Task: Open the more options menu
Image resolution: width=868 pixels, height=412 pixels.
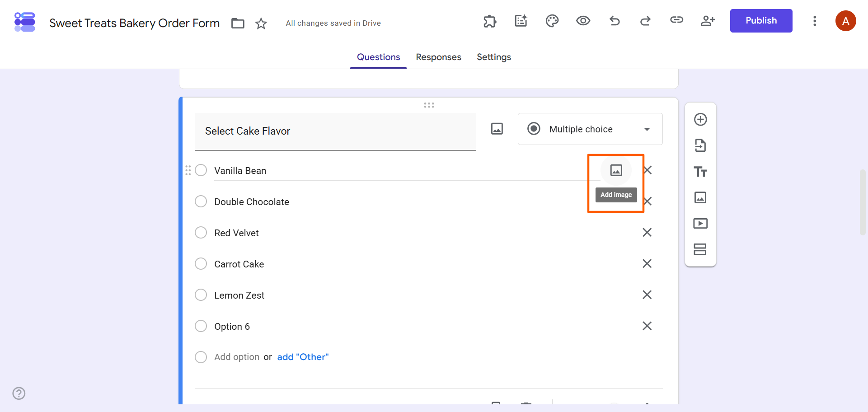Action: tap(815, 21)
